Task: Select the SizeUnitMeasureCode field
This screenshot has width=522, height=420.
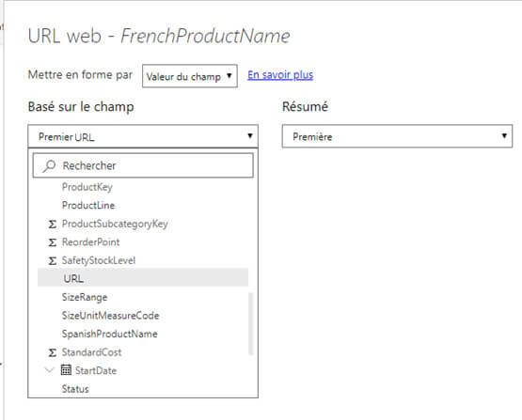Action: click(111, 316)
